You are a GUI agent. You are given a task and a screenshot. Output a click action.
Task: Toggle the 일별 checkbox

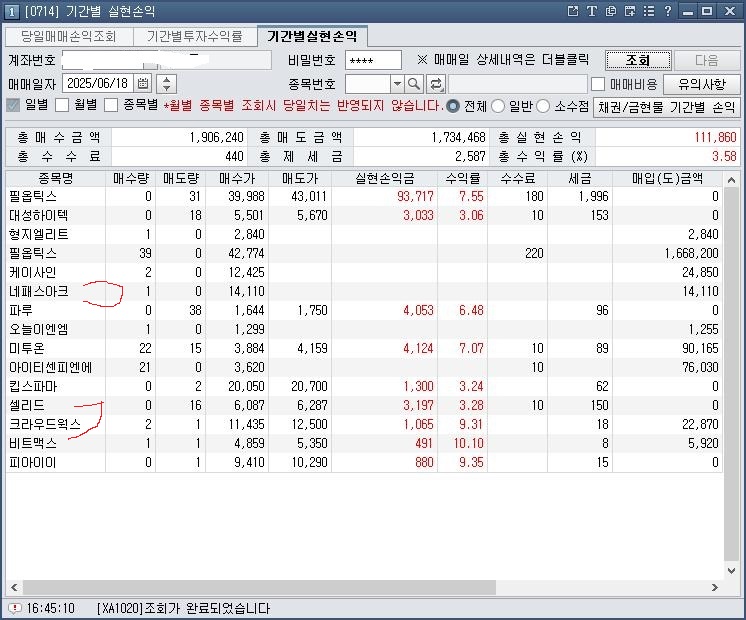click(x=13, y=105)
